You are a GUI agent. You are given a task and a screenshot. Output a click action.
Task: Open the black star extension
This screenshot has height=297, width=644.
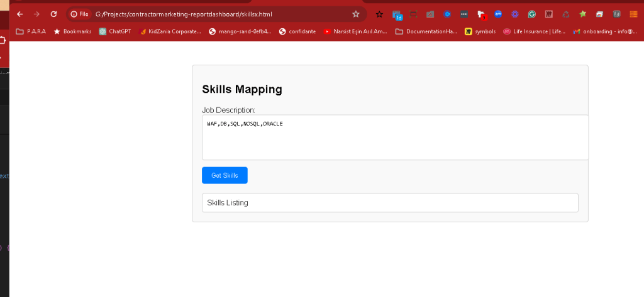point(379,14)
